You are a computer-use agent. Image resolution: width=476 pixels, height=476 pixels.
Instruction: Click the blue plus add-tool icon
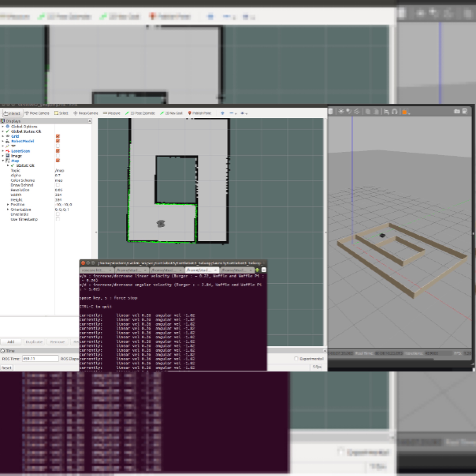click(223, 113)
